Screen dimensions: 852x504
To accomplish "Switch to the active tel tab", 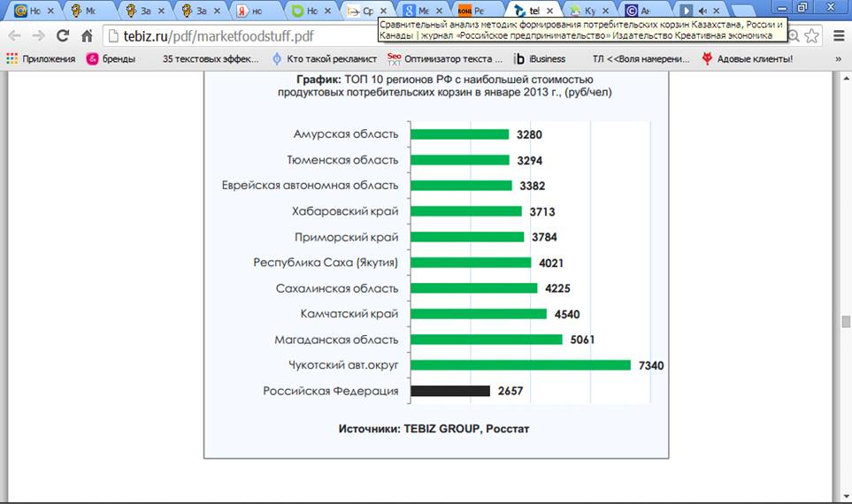I will (x=533, y=11).
